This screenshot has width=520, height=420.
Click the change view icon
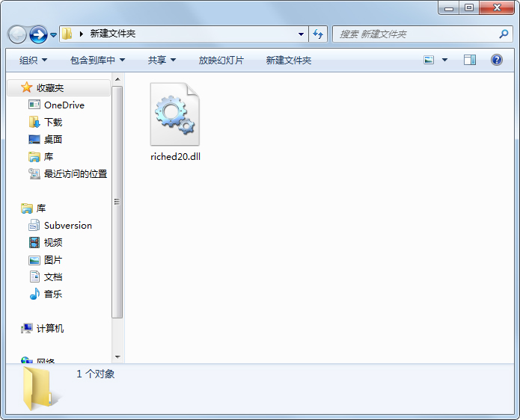click(429, 60)
